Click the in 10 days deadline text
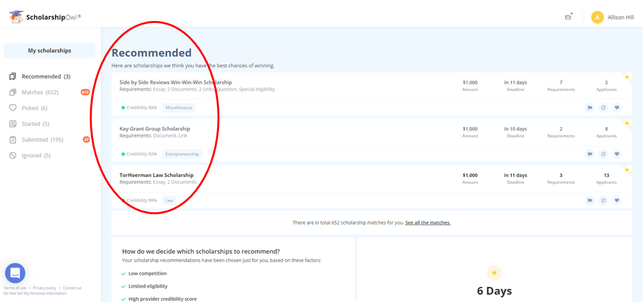The image size is (644, 304). (x=516, y=129)
